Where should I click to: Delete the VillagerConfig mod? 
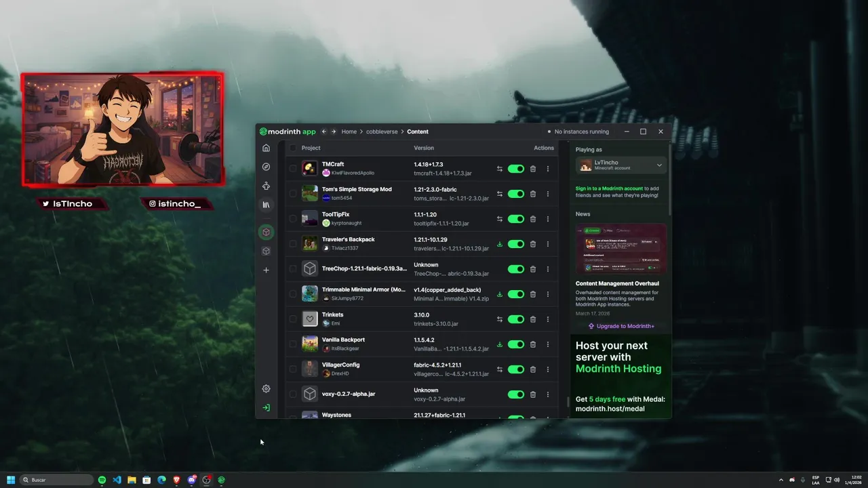click(533, 369)
